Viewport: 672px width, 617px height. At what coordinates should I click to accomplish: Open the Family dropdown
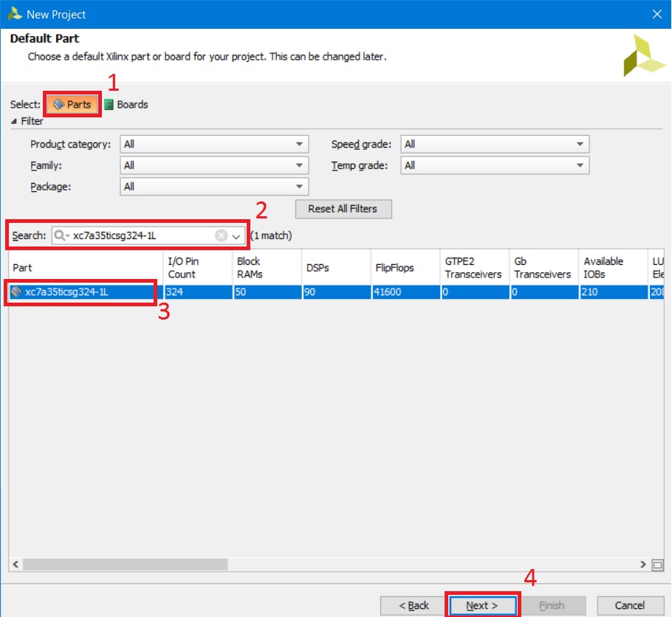coord(214,166)
